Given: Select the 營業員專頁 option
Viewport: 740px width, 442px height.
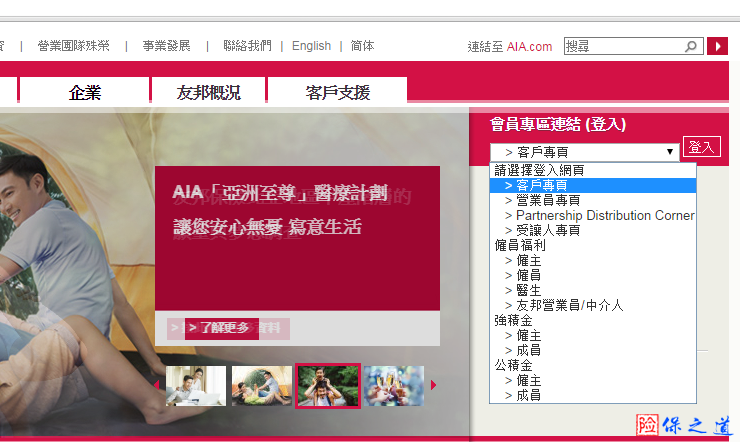Looking at the screenshot, I should point(593,200).
